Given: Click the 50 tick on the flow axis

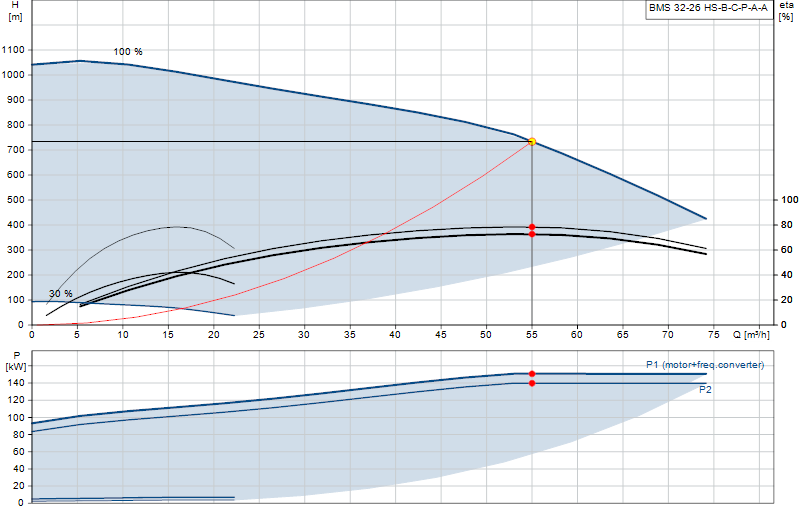Looking at the screenshot, I should (x=486, y=335).
